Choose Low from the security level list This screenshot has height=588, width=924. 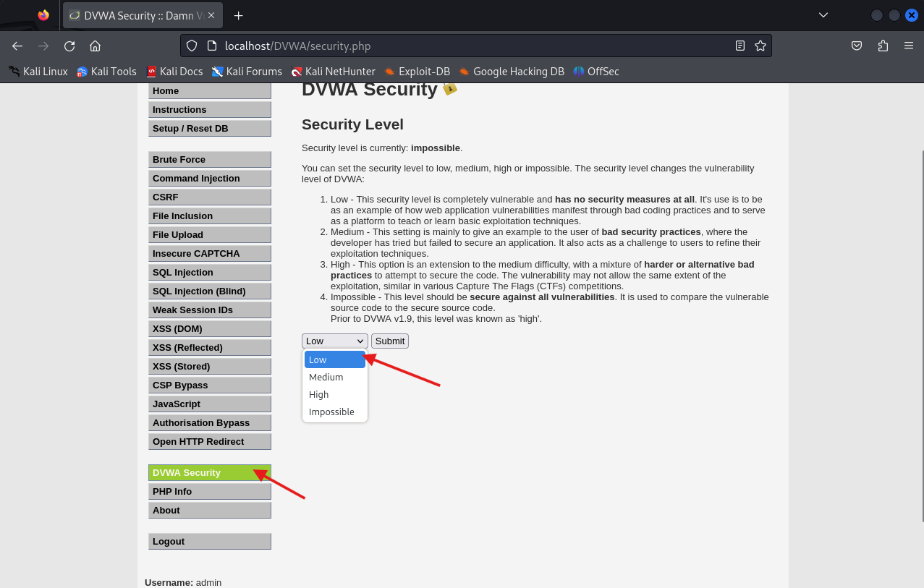335,359
